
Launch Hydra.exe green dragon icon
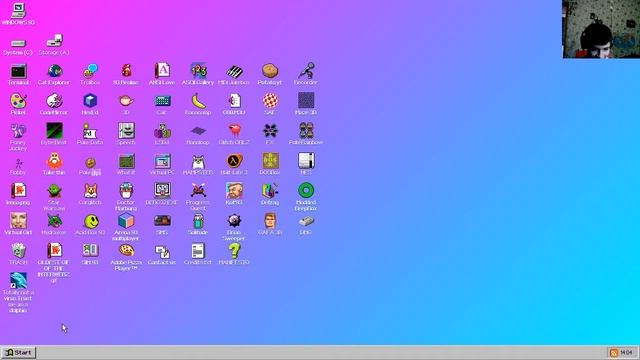point(54,221)
